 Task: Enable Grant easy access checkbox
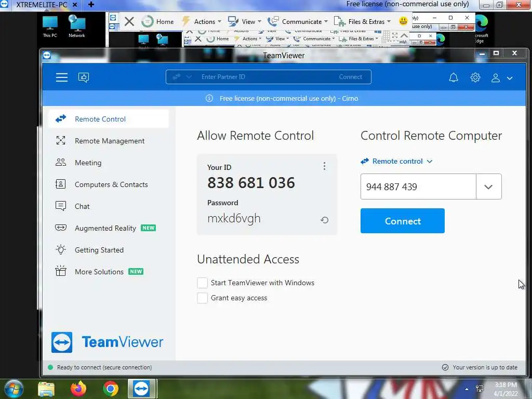(202, 298)
